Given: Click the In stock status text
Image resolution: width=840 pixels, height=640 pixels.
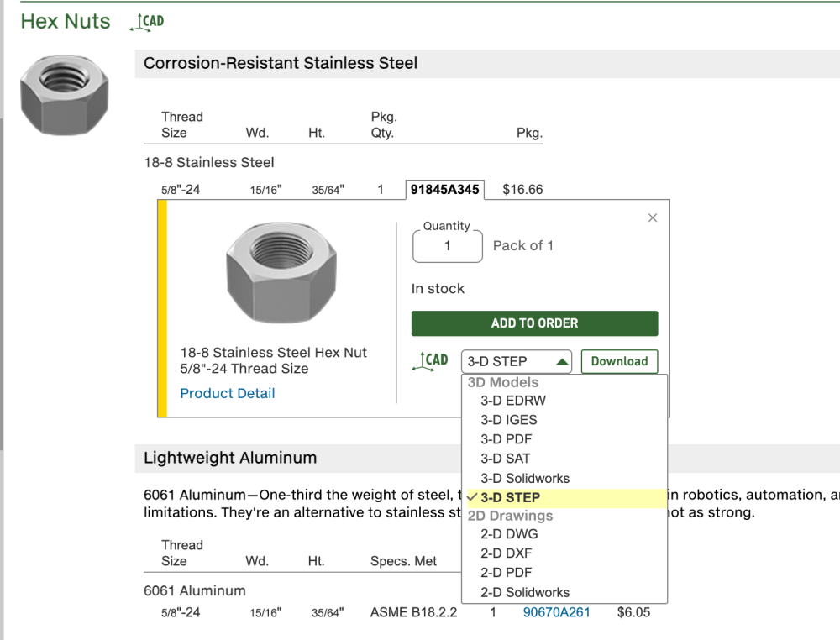Looking at the screenshot, I should [x=438, y=289].
